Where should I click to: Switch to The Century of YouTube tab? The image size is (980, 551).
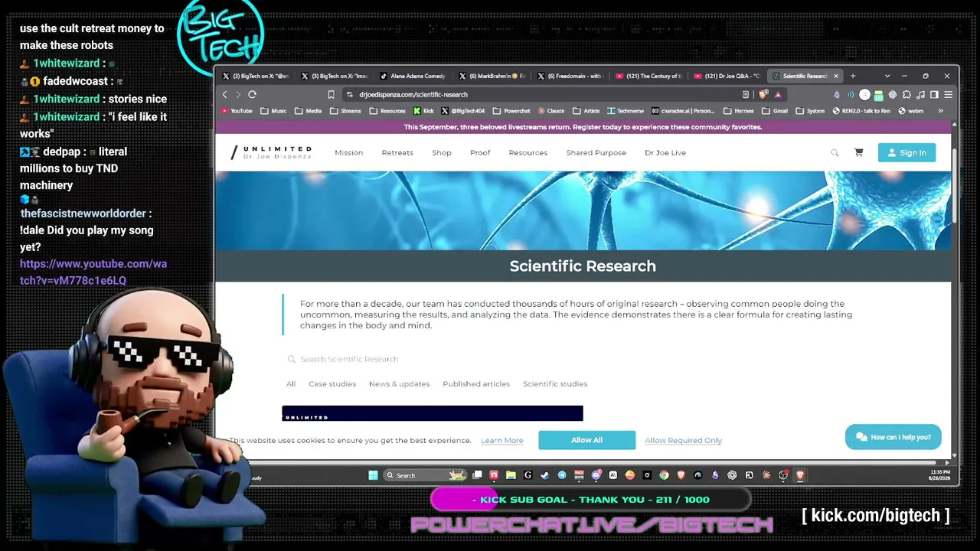(x=649, y=76)
